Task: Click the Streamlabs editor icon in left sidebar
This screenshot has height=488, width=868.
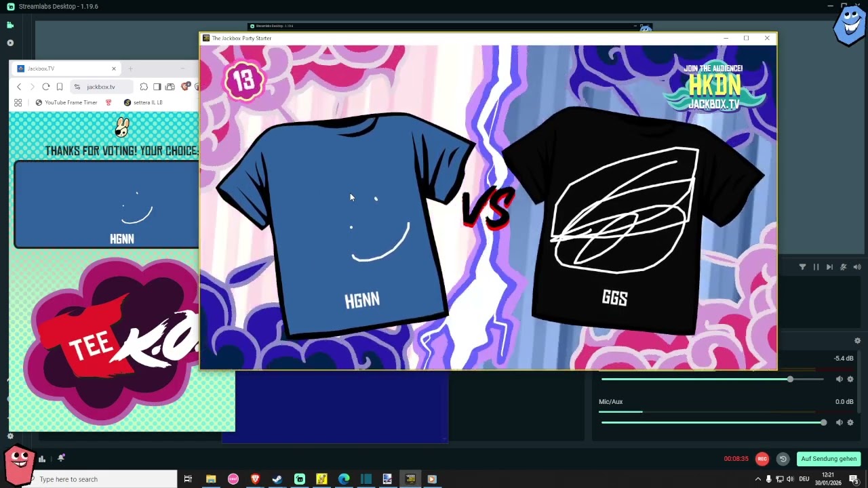Action: click(x=10, y=25)
